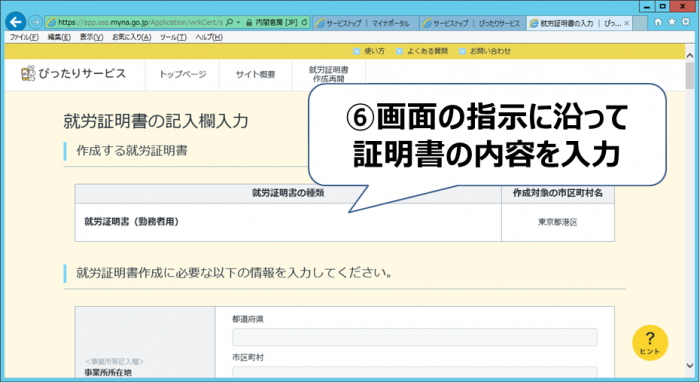Click the empty new tab button

click(x=640, y=23)
